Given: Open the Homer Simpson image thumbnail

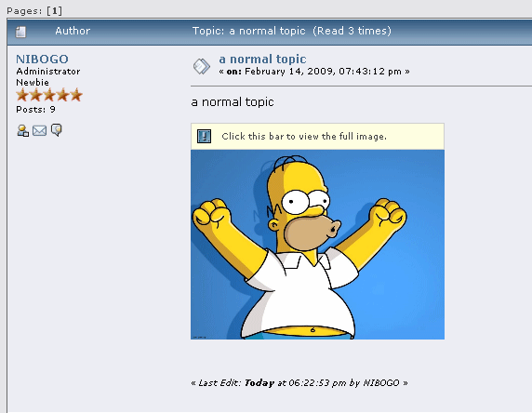Looking at the screenshot, I should click(x=317, y=245).
